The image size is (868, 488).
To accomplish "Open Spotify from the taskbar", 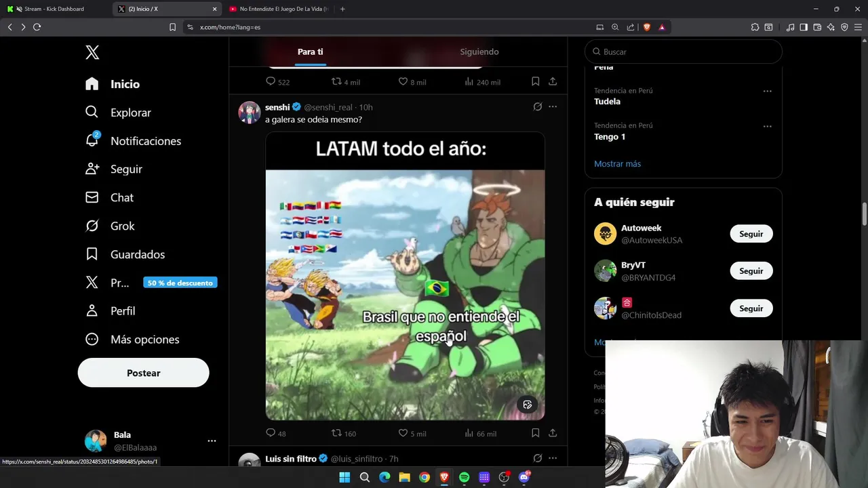I will click(464, 477).
